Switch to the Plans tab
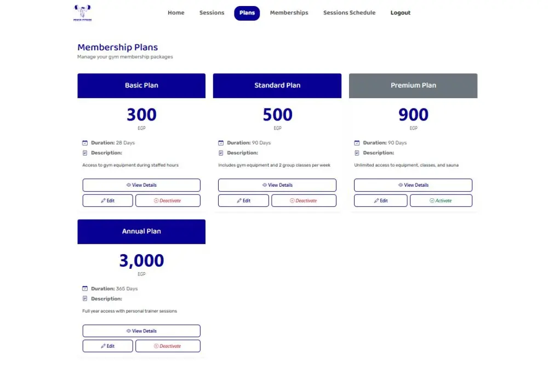548x392 pixels. (247, 13)
